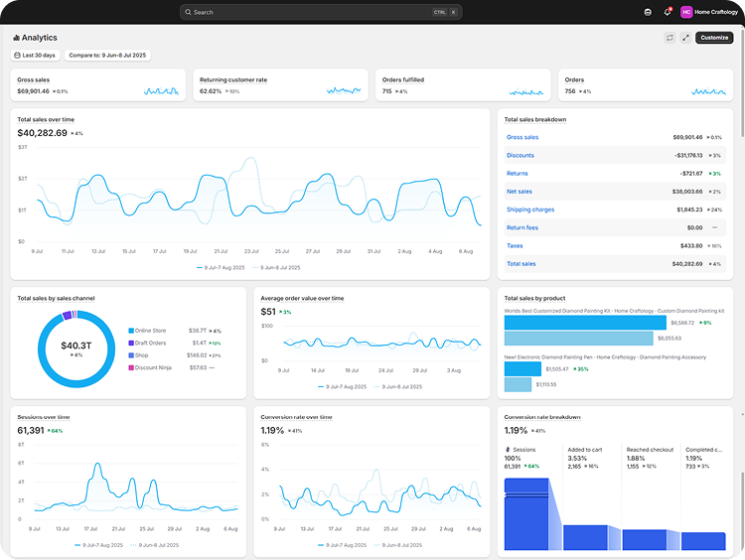Open the Total sales by product report
Image resolution: width=745 pixels, height=560 pixels.
[x=534, y=298]
